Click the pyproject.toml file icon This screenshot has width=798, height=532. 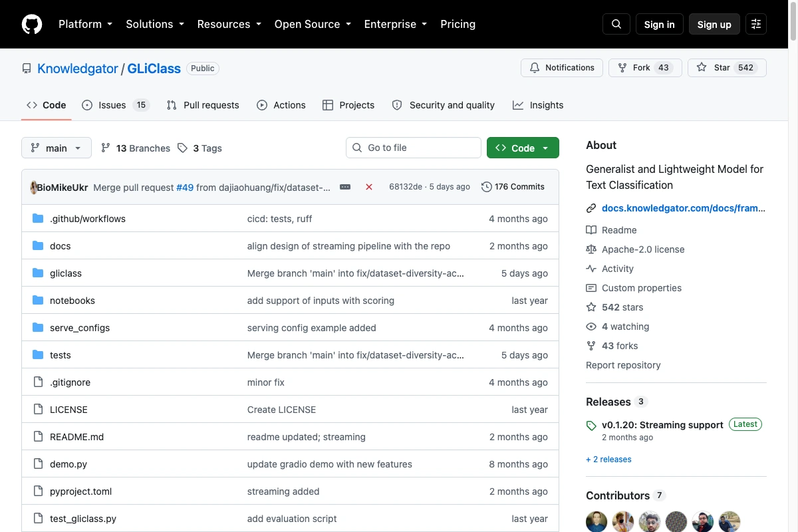[x=38, y=491]
